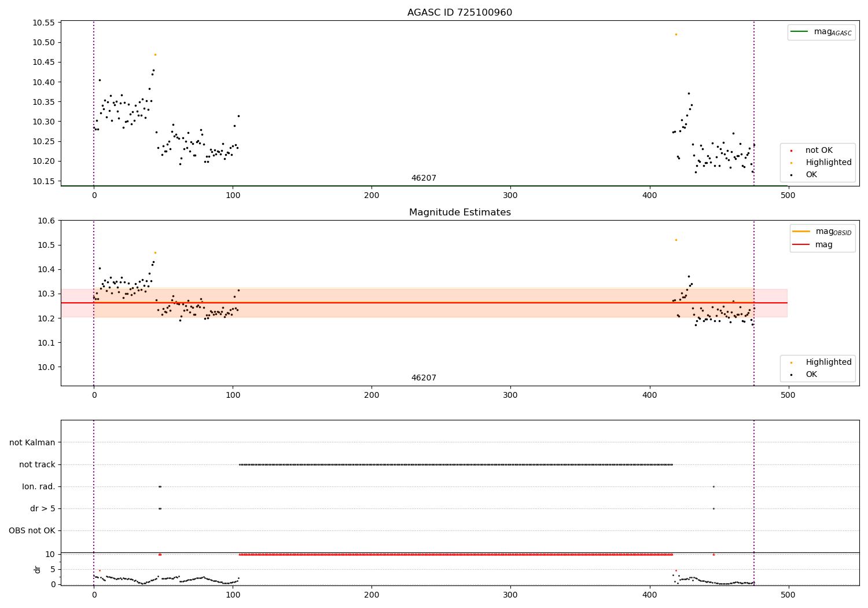Viewport: 868px width, 608px height.
Task: Click the 10.45 y-axis tick label
Action: click(x=43, y=63)
